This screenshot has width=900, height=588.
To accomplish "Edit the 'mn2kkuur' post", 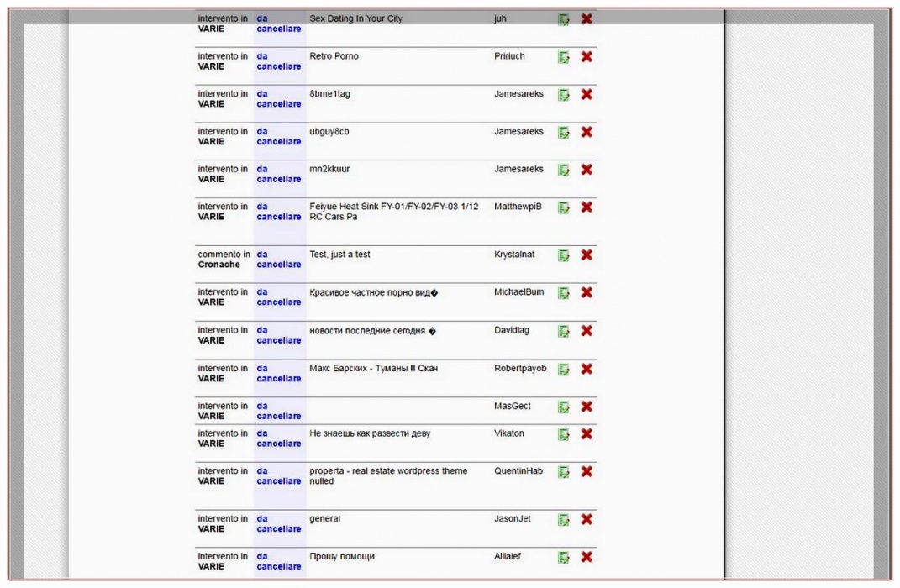I will (x=564, y=171).
